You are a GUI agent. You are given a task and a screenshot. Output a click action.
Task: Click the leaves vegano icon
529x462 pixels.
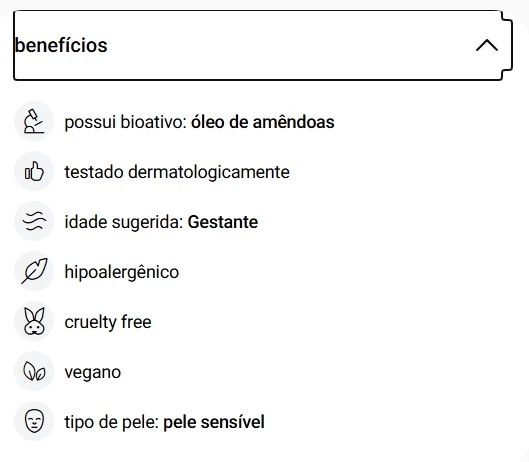click(34, 371)
